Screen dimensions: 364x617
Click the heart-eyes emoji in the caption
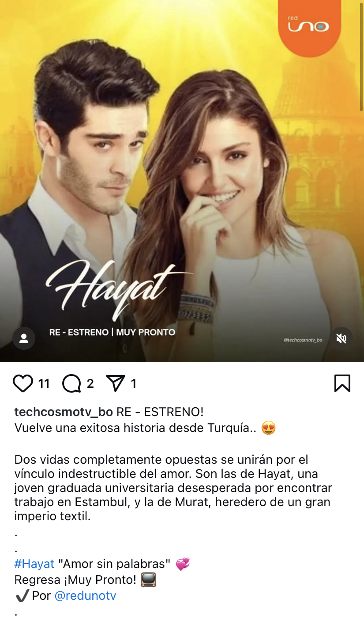[268, 428]
